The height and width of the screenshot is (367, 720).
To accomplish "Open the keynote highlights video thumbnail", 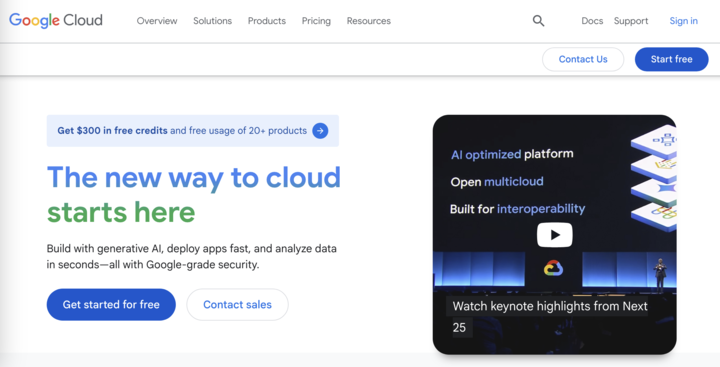I will (554, 235).
